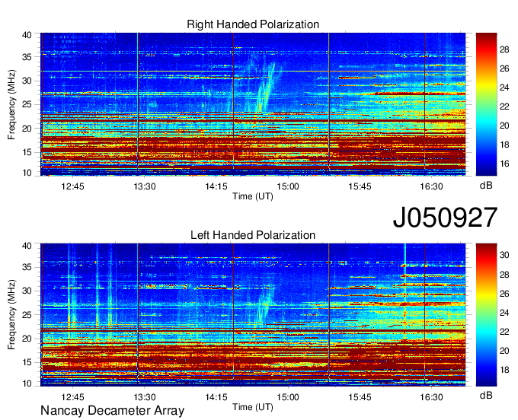Click the 10 MHz tick on top plot
Viewport: 518px width, 420px height.
pos(27,173)
